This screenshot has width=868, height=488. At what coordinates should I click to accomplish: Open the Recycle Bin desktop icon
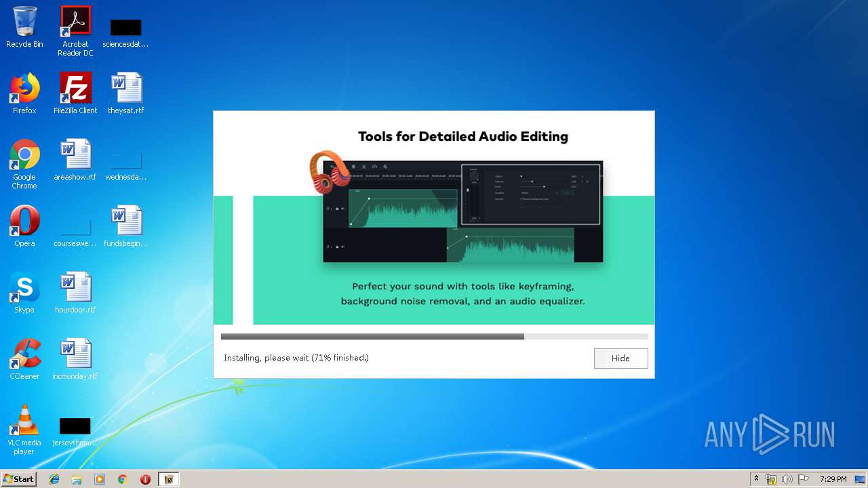24,28
